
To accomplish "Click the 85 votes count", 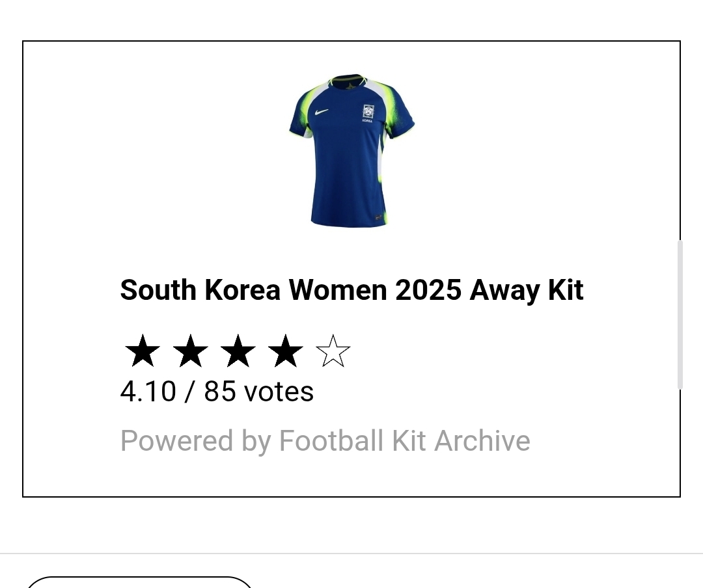I will [x=258, y=392].
